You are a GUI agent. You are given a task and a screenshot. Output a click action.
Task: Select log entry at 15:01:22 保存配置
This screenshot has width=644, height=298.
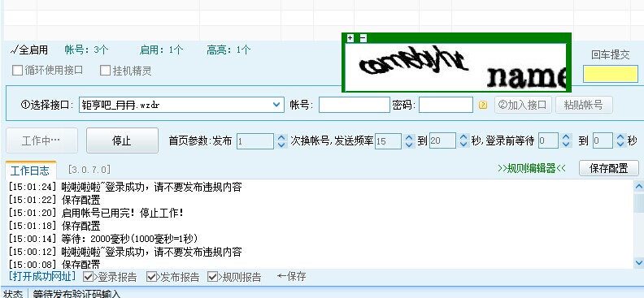pos(54,200)
